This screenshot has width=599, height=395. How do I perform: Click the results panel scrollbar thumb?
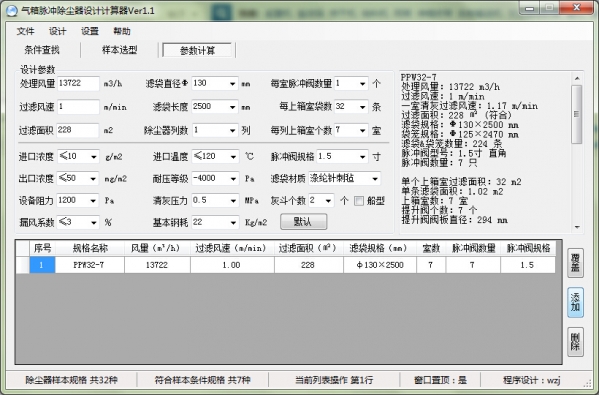(577, 114)
